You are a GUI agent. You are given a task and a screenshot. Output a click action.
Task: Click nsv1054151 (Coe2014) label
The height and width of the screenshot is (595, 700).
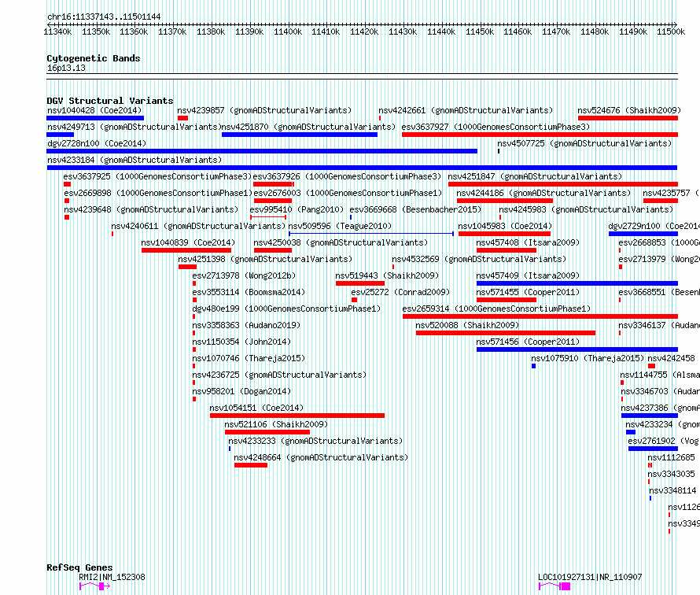pyautogui.click(x=256, y=408)
